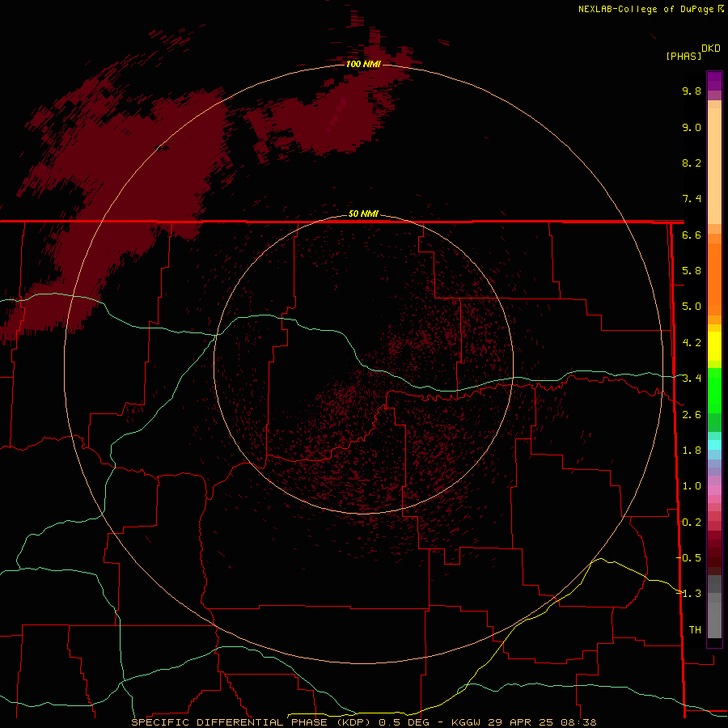This screenshot has width=728, height=728.
Task: Select the bright yellow segment beside 4.2
Action: click(714, 346)
